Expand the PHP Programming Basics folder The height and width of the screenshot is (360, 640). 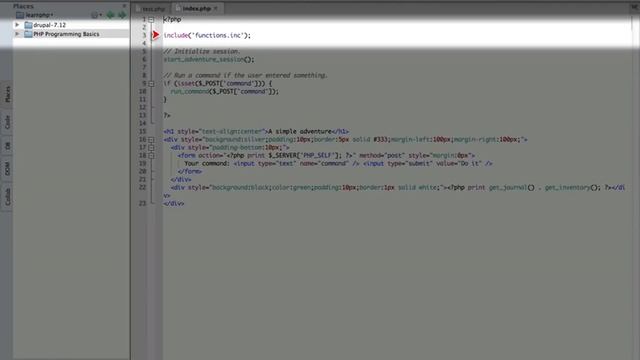pos(17,34)
